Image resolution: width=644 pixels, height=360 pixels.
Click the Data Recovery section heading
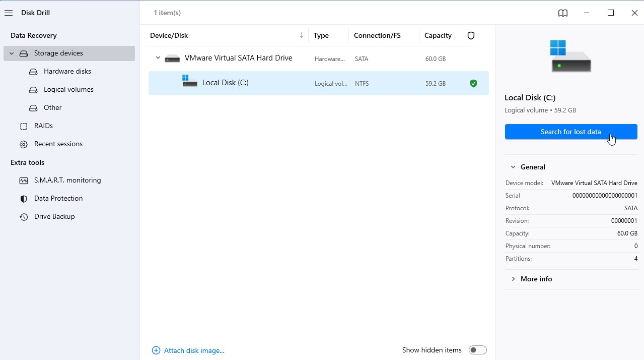34,35
